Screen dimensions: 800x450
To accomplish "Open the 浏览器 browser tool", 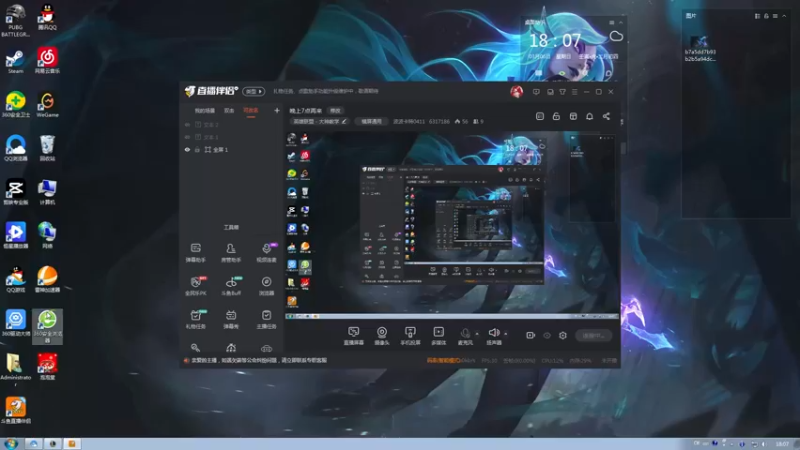I will pos(266,286).
